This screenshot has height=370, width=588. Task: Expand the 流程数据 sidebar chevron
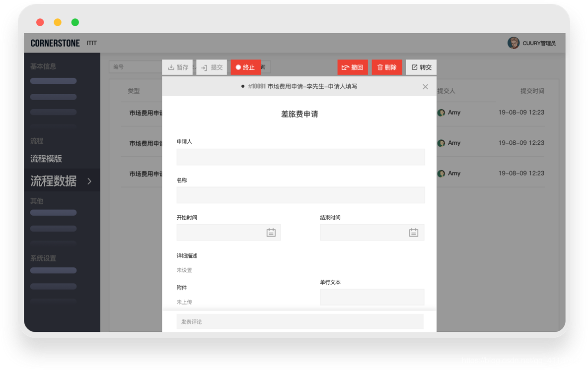tap(90, 181)
